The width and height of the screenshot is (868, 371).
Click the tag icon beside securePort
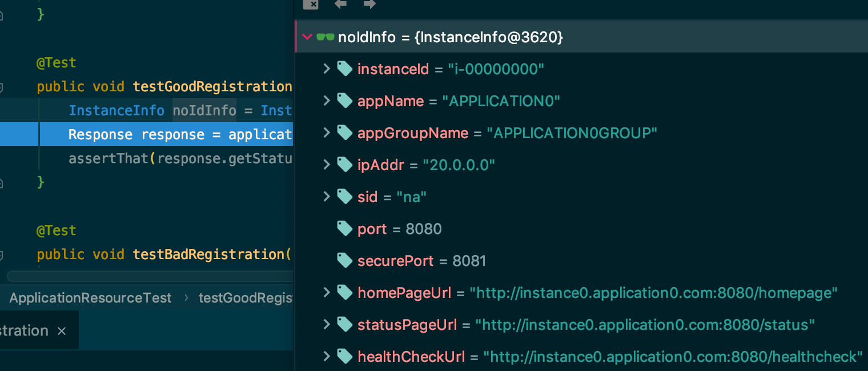[344, 261]
